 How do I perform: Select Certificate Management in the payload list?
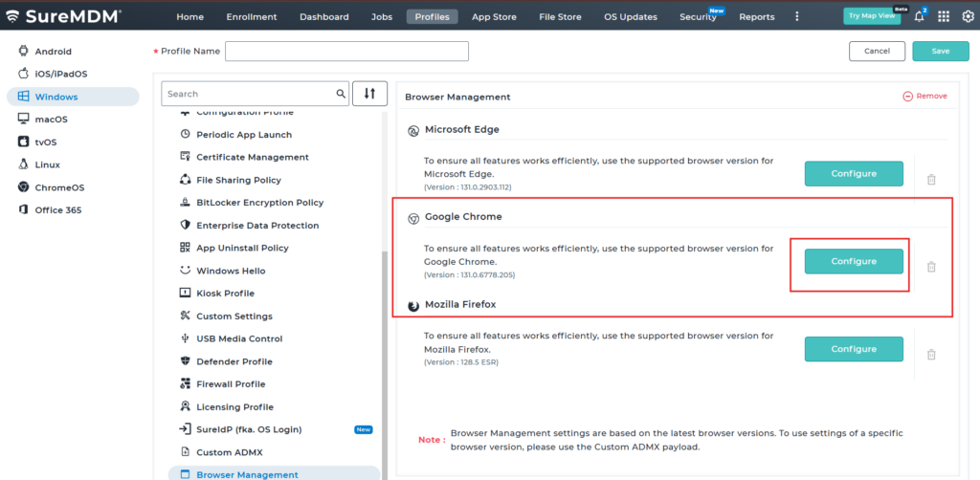point(253,158)
